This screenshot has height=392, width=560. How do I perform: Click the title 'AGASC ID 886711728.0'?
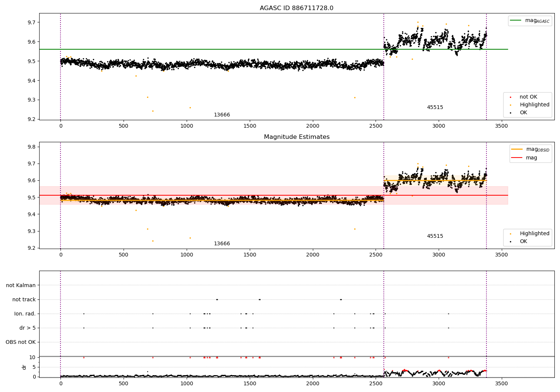pos(296,8)
